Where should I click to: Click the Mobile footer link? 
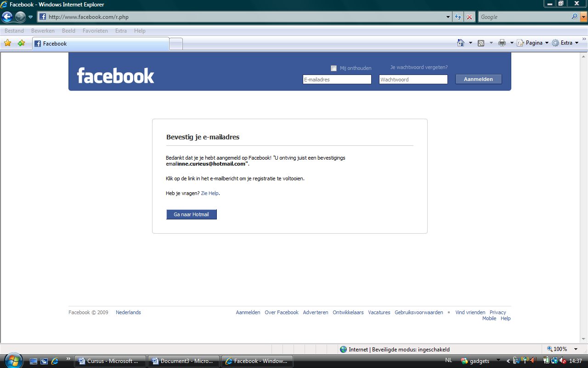coord(489,318)
